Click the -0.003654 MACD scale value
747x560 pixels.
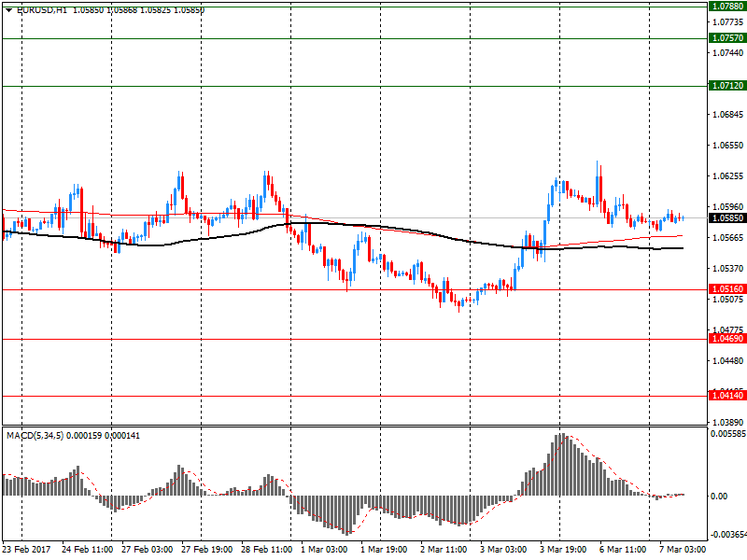(x=728, y=535)
